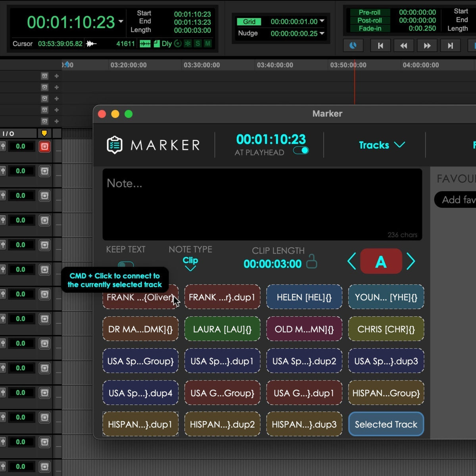Viewport: 476px width, 476px height.
Task: Click the FRANK ...{Oliver} track button
Action: (140, 297)
